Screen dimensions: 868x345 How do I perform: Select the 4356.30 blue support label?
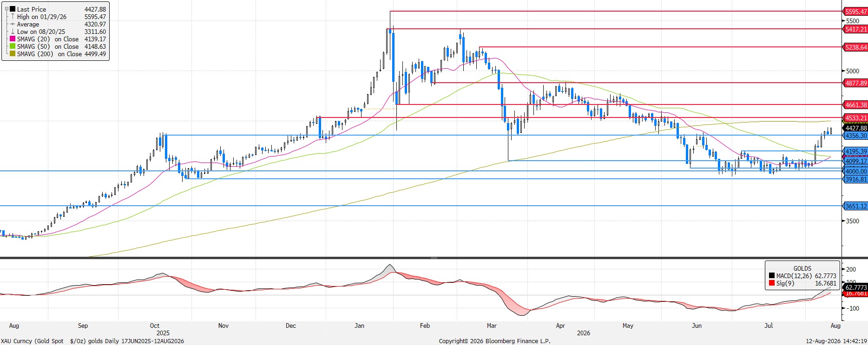[855, 136]
